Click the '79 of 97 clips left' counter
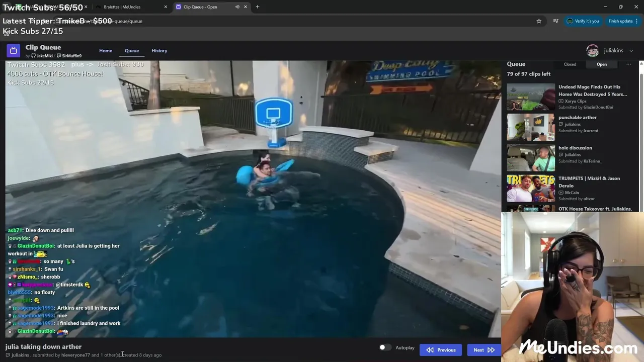Viewport: 644px width, 362px height. click(x=529, y=74)
